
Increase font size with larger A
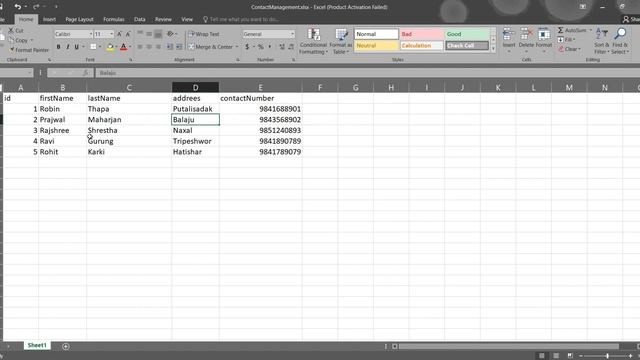point(119,34)
